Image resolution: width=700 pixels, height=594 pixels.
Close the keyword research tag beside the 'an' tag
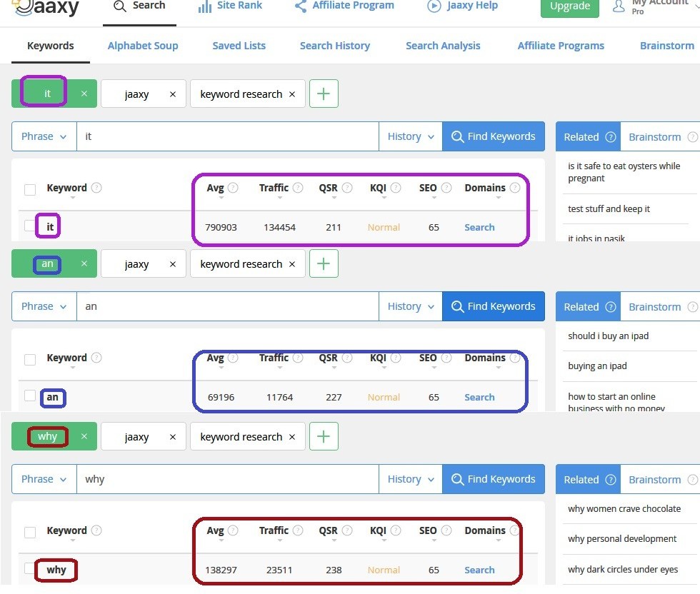(x=292, y=264)
